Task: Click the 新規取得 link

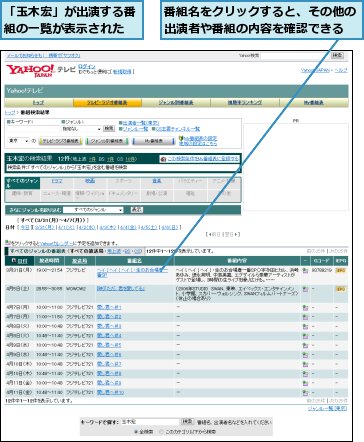Action: point(122,72)
